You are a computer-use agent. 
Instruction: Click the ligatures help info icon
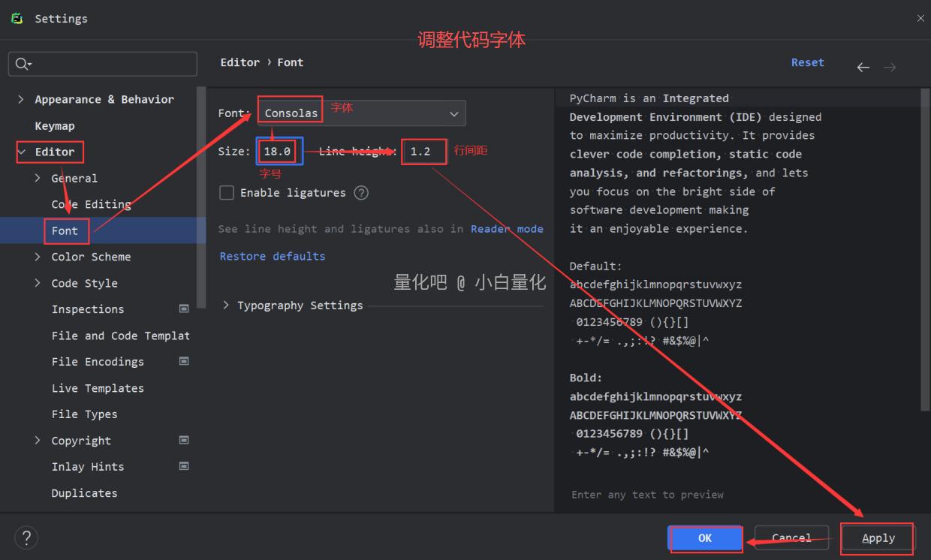click(361, 193)
